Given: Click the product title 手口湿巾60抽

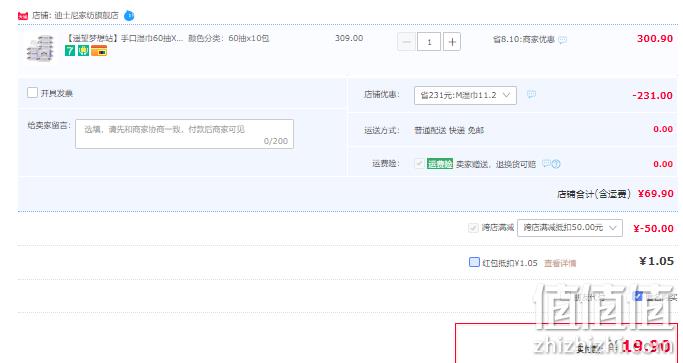Looking at the screenshot, I should (x=124, y=38).
